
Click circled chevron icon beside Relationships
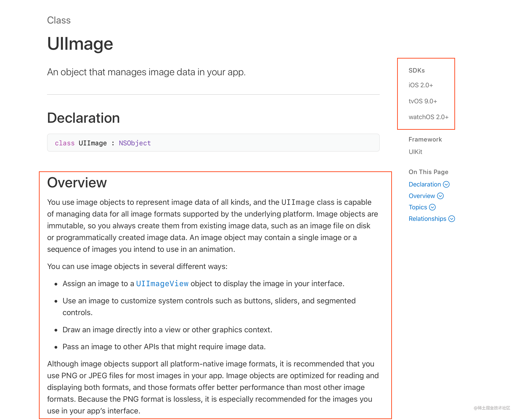451,219
